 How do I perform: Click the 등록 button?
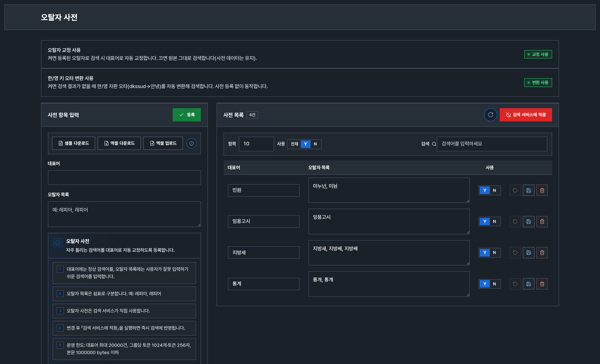[187, 115]
